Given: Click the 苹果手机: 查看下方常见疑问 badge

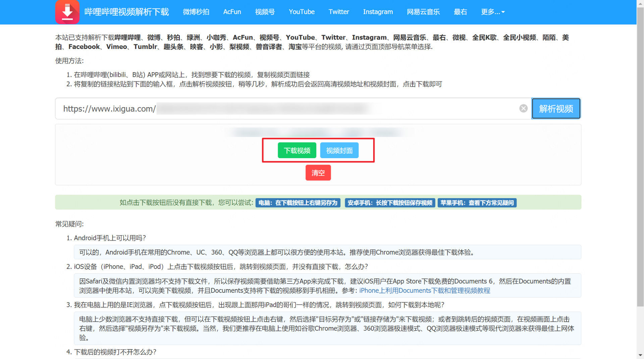Looking at the screenshot, I should (x=477, y=203).
